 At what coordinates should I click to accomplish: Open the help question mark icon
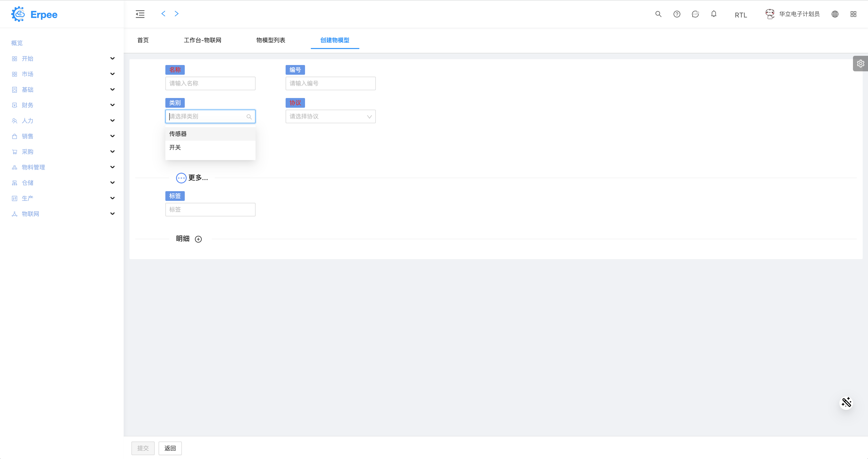[x=677, y=14]
